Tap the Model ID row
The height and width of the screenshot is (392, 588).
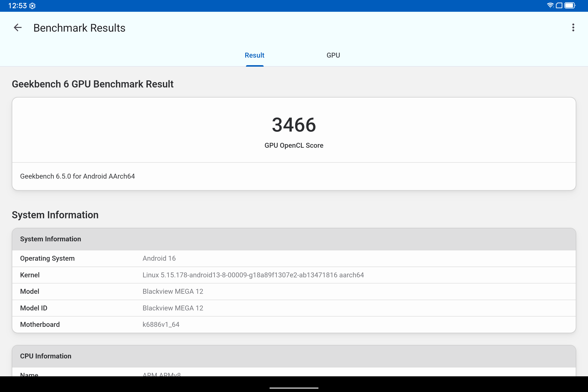(x=294, y=308)
